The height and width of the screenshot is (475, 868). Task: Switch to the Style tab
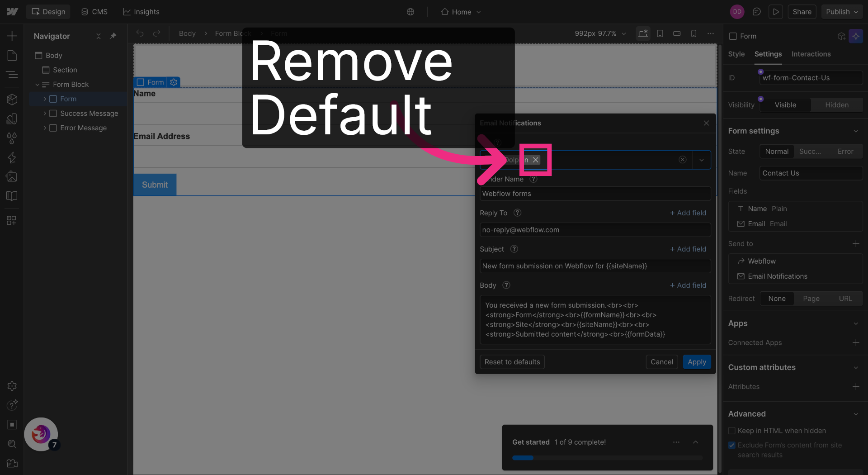point(736,54)
